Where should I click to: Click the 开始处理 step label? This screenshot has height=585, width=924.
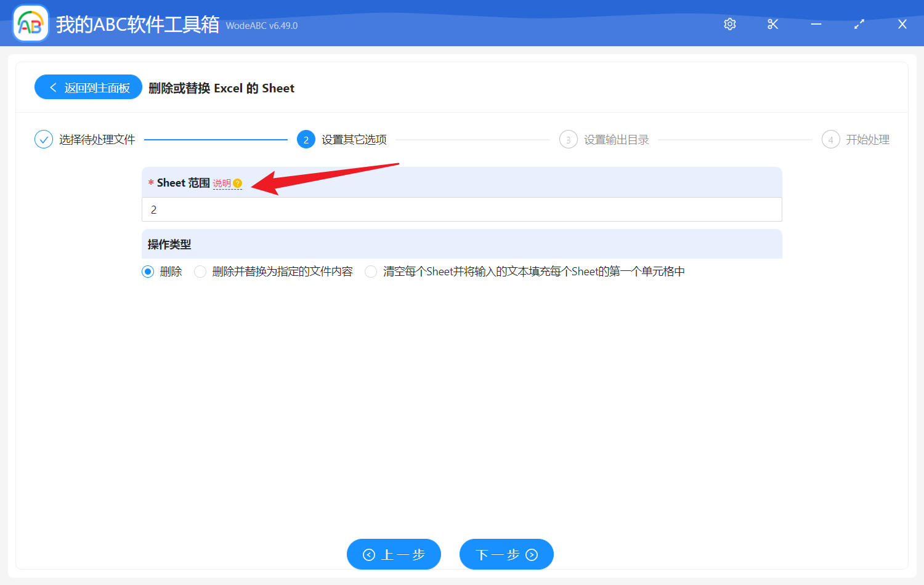[x=867, y=140]
